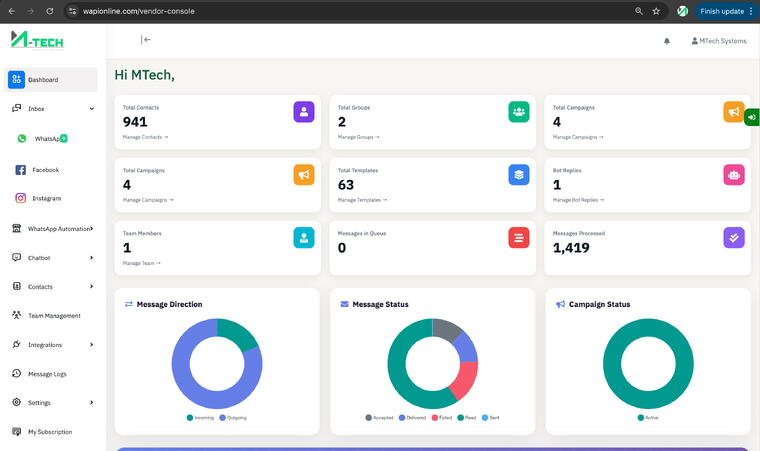Bookmark this page with star icon

point(656,11)
